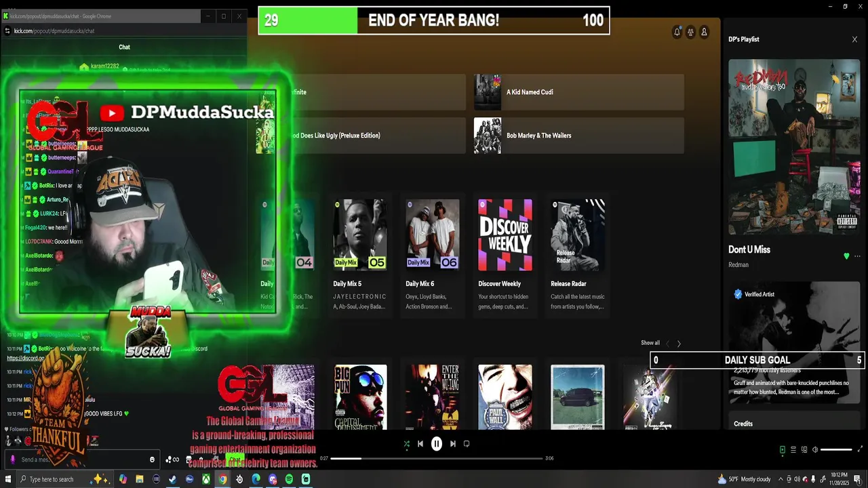Click the Send a message chat field
Screen dimensions: 868x488
coord(81,460)
